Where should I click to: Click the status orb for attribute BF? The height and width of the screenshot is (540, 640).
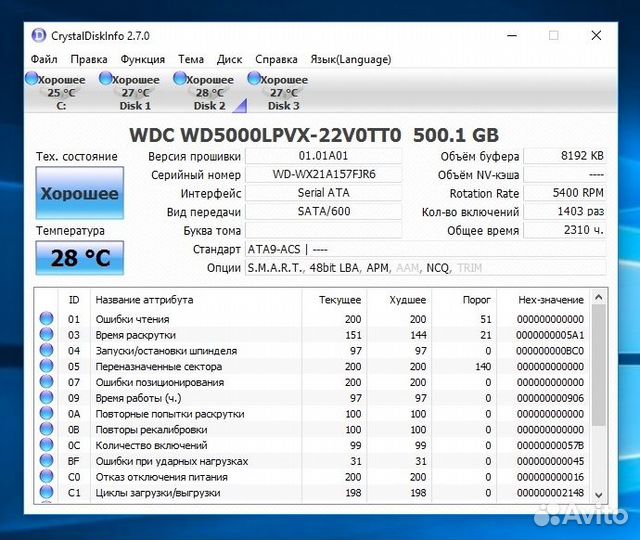tap(47, 460)
